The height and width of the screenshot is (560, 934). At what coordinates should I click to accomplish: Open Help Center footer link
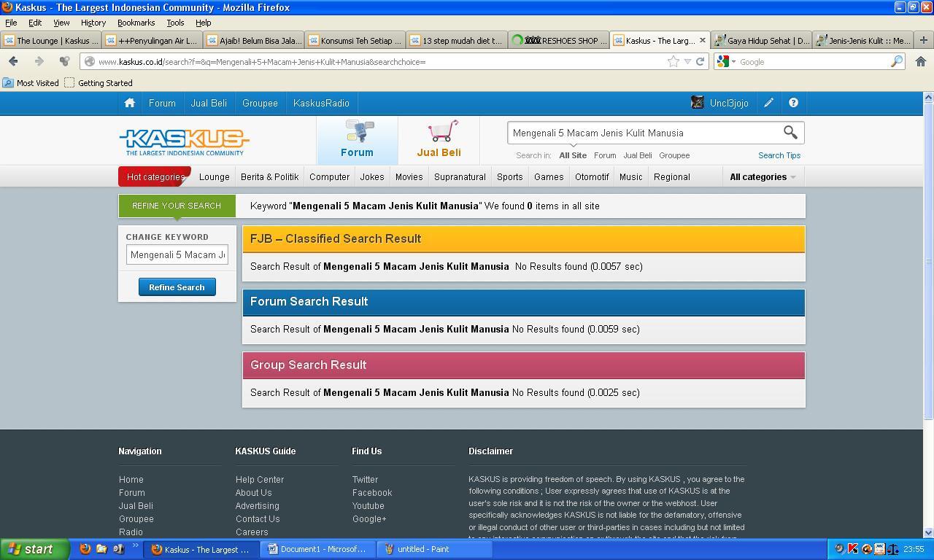coord(260,479)
